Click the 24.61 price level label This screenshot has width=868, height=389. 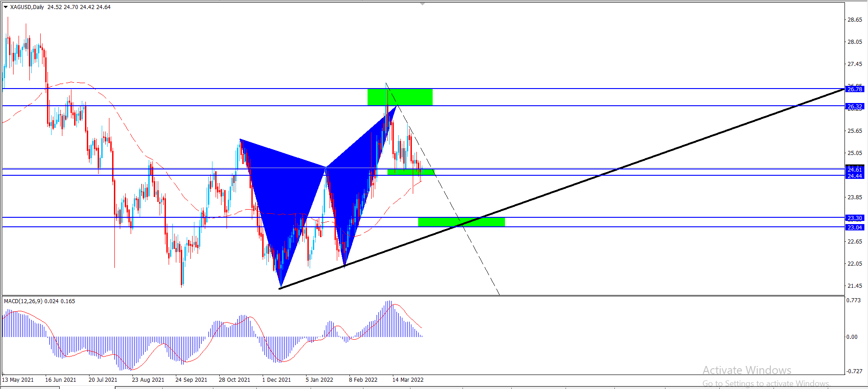coord(854,169)
